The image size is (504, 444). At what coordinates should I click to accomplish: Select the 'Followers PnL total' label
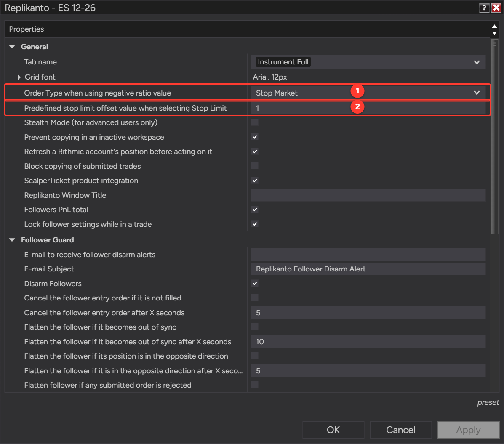pos(56,210)
